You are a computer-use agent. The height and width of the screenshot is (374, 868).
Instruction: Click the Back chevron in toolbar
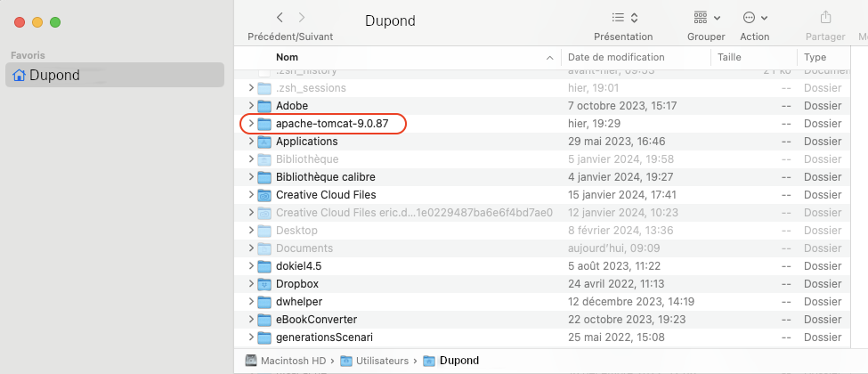coord(280,18)
